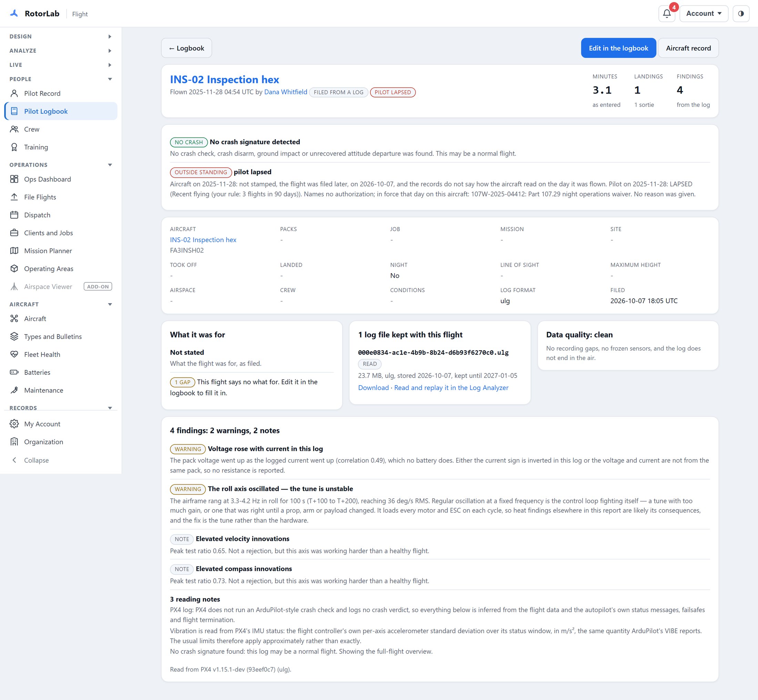The height and width of the screenshot is (700, 758).
Task: Expand the ANALYZE sidebar section
Action: pyautogui.click(x=61, y=51)
